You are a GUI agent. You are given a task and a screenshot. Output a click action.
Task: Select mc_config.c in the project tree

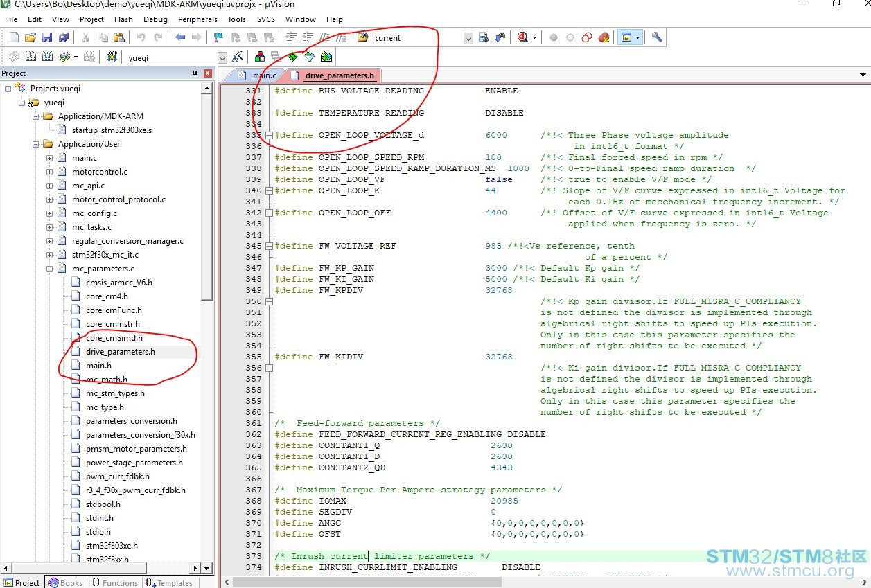coord(94,213)
